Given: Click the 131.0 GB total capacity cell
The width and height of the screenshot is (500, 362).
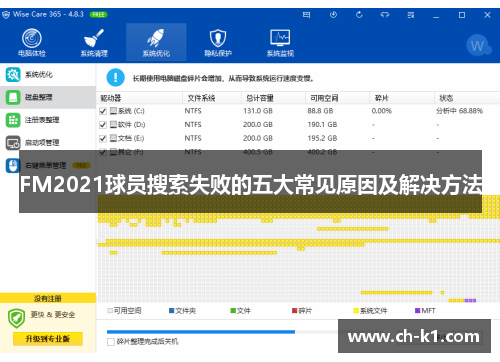Looking at the screenshot, I should (258, 111).
